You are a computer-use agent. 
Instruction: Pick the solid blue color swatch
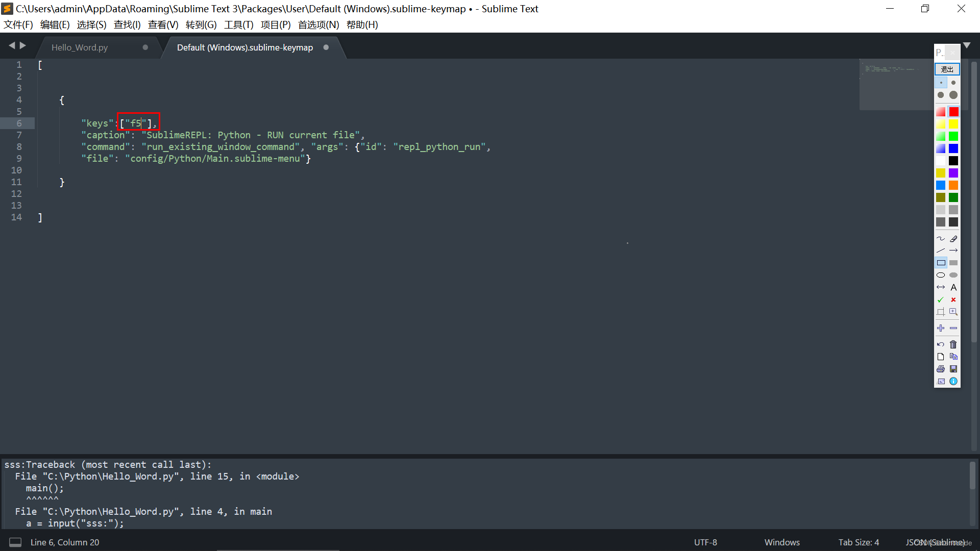(953, 148)
